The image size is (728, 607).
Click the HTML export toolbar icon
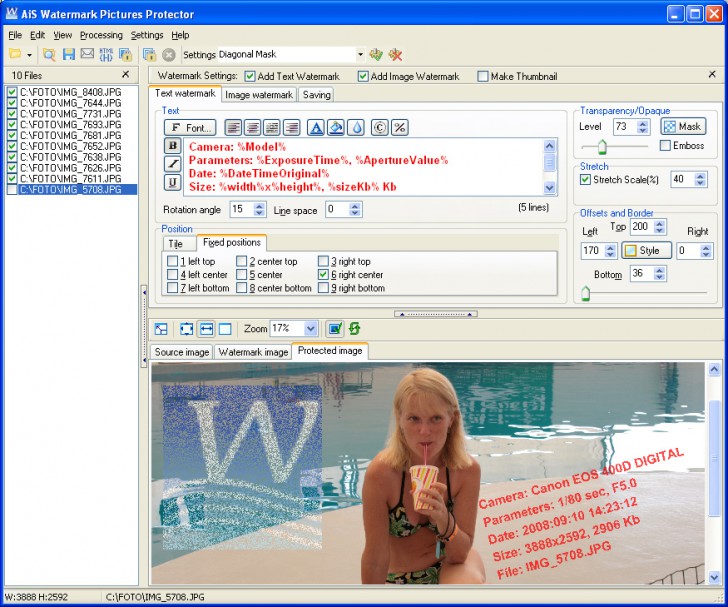click(106, 54)
